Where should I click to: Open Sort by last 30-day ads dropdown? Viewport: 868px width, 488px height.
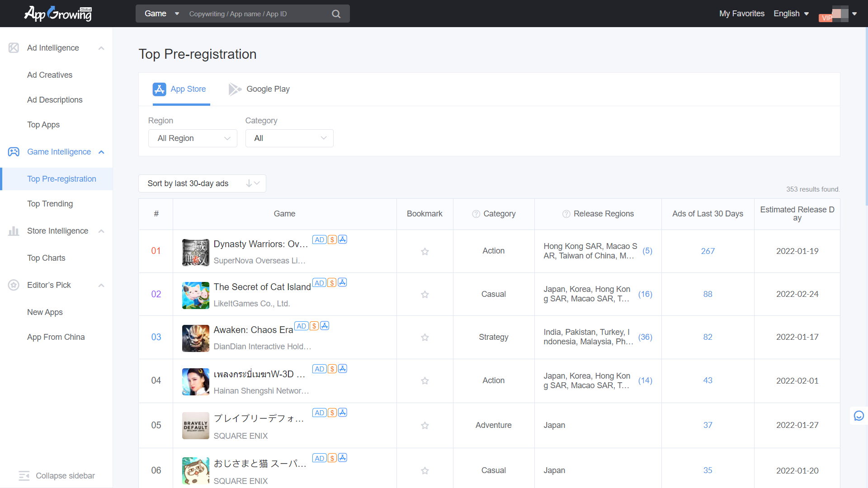pyautogui.click(x=202, y=183)
